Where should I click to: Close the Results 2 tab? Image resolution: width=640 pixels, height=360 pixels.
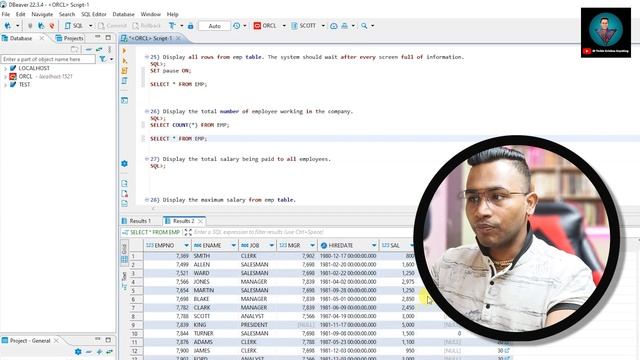200,221
